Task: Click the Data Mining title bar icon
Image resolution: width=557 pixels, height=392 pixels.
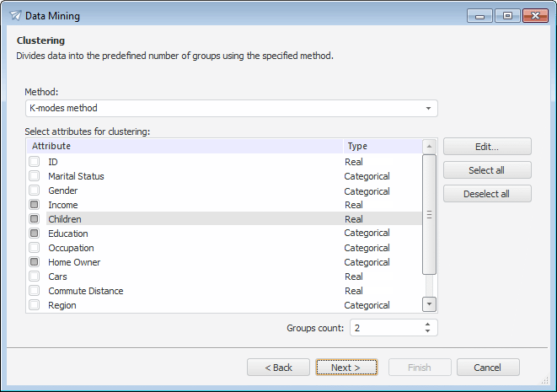Action: (x=15, y=15)
